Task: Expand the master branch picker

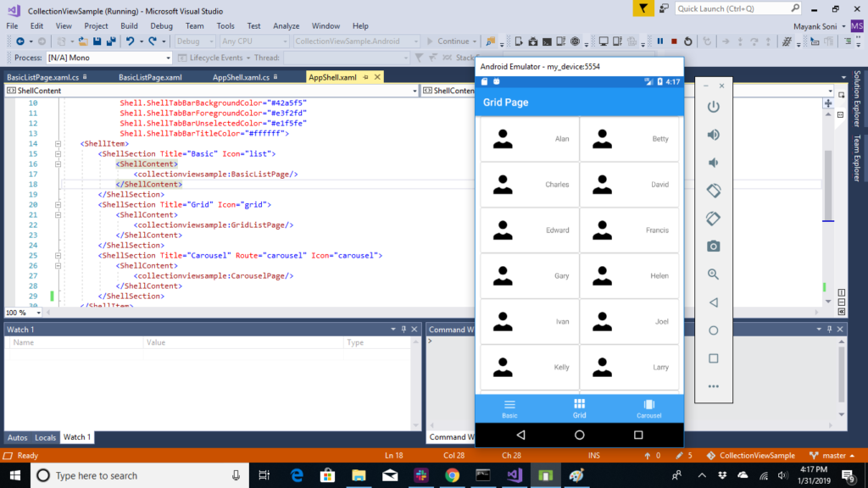Action: coord(832,455)
